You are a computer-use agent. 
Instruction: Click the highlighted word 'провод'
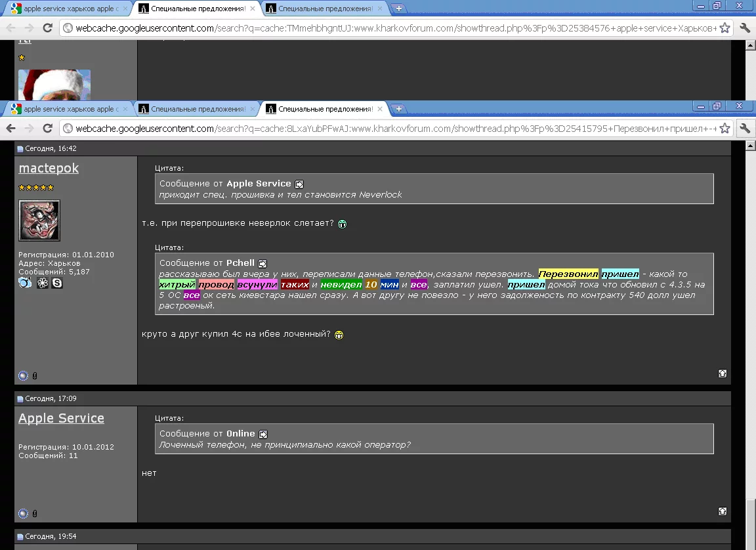216,284
